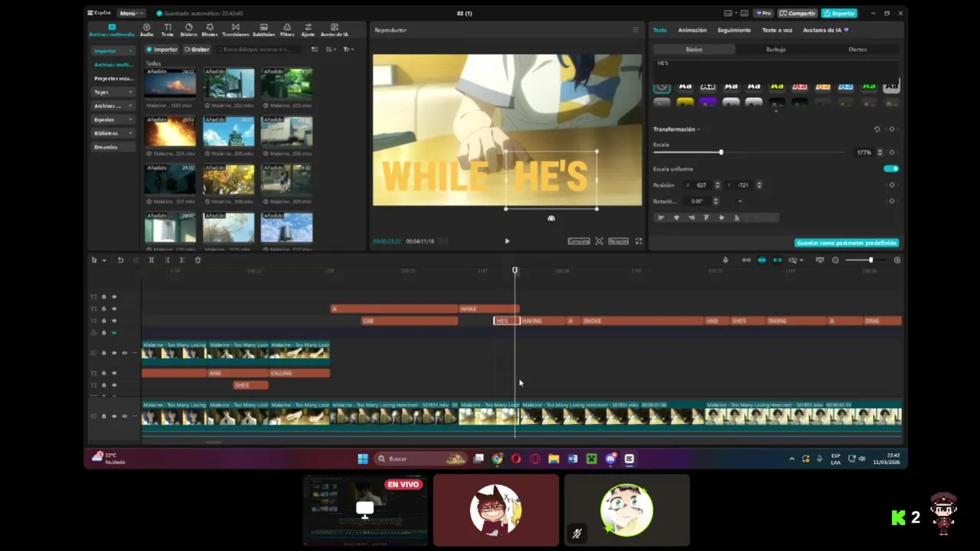The width and height of the screenshot is (980, 551).
Task: Expand the Tuyos sidebar section
Action: point(113,92)
